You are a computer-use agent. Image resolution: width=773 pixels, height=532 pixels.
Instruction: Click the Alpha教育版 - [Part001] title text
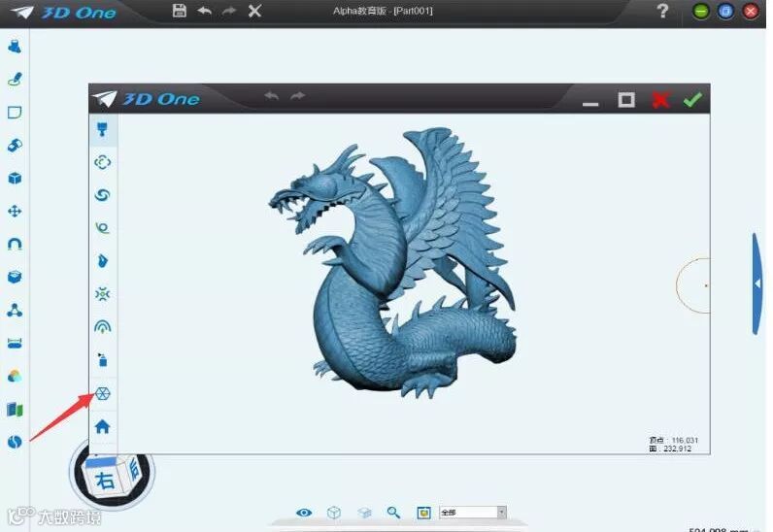point(383,11)
